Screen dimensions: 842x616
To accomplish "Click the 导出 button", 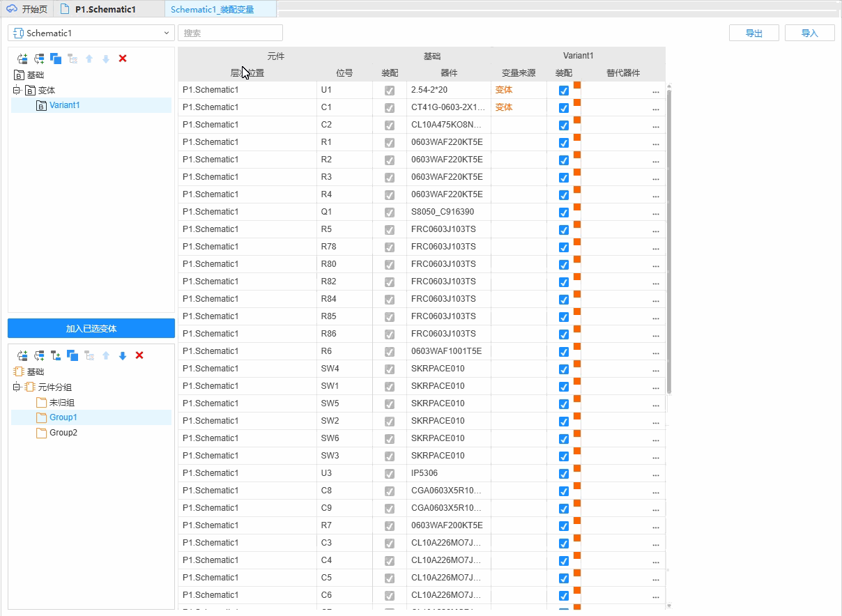I will coord(753,33).
